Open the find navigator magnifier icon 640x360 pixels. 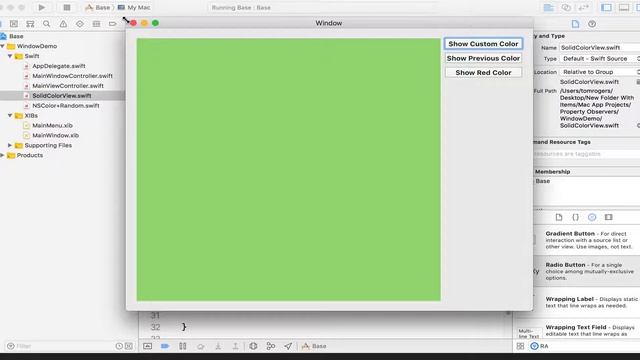click(x=47, y=24)
